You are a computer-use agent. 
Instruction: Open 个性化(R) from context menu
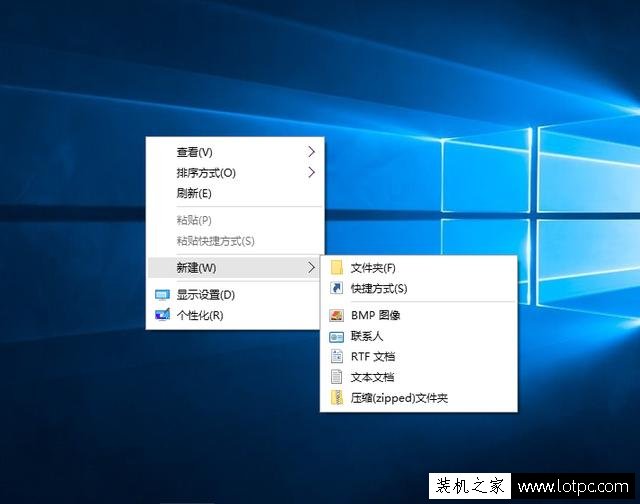coord(235,315)
